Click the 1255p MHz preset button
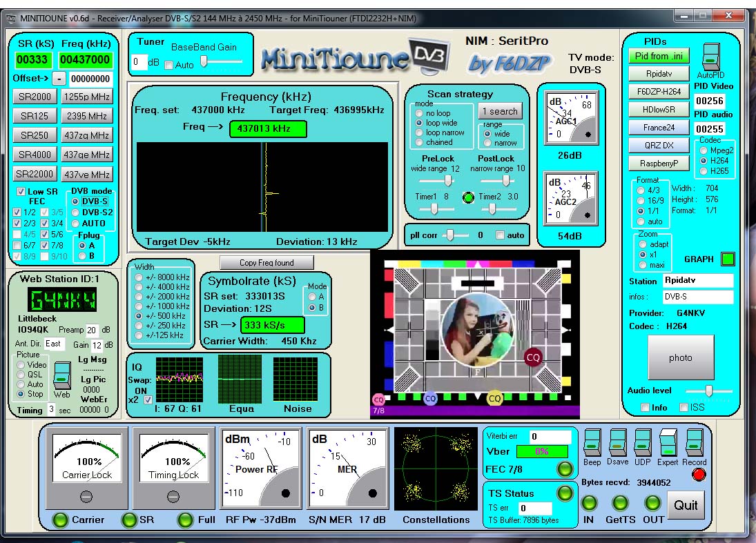This screenshot has height=543, width=756. (x=86, y=97)
